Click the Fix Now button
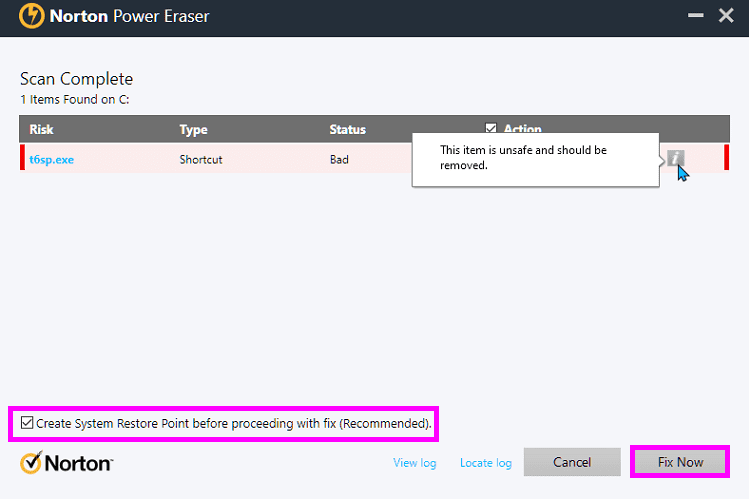749x499 pixels. point(680,462)
